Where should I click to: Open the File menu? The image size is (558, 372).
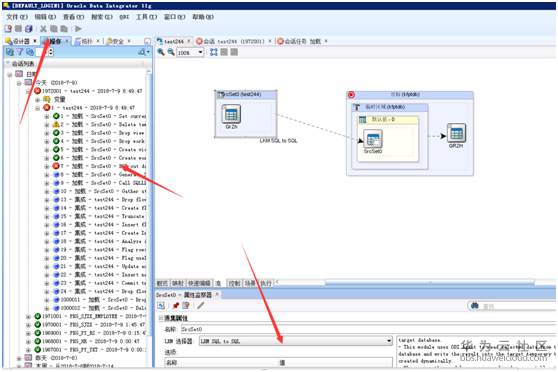tap(16, 17)
